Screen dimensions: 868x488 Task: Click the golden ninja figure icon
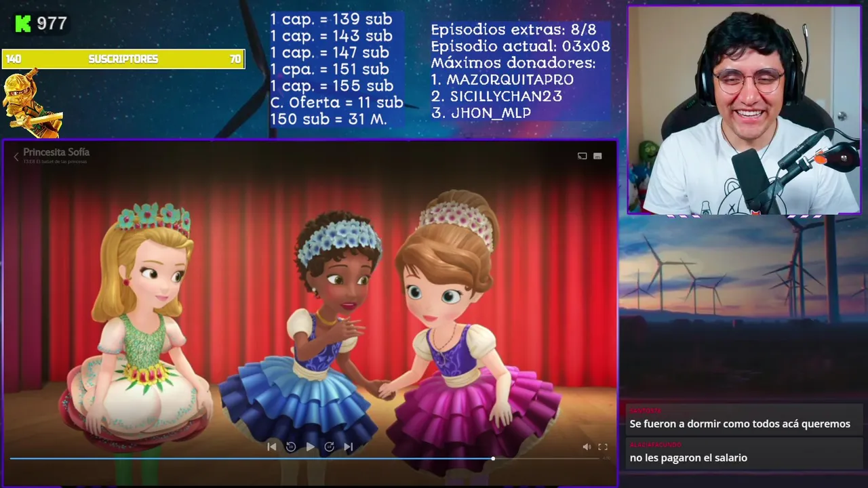click(32, 103)
